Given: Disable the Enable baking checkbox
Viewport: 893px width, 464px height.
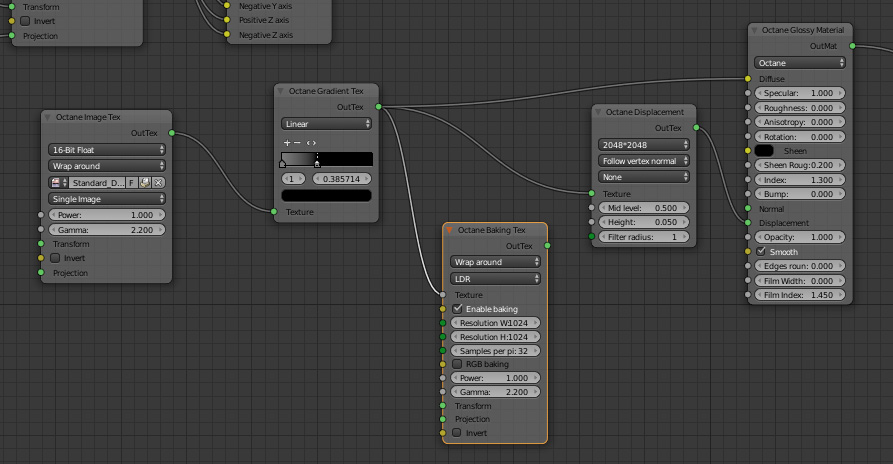Looking at the screenshot, I should pos(457,309).
